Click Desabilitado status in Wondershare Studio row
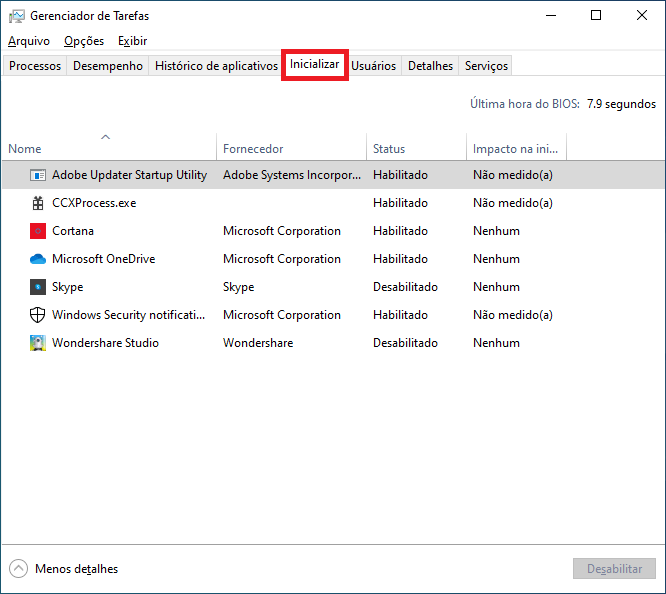666x594 pixels. click(405, 343)
